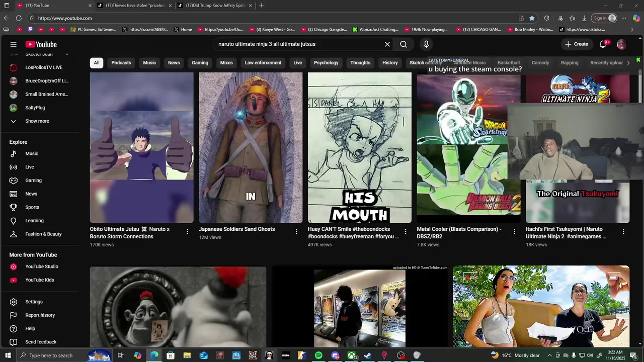Image resolution: width=644 pixels, height=362 pixels.
Task: Select the History filter chip
Action: click(x=390, y=63)
